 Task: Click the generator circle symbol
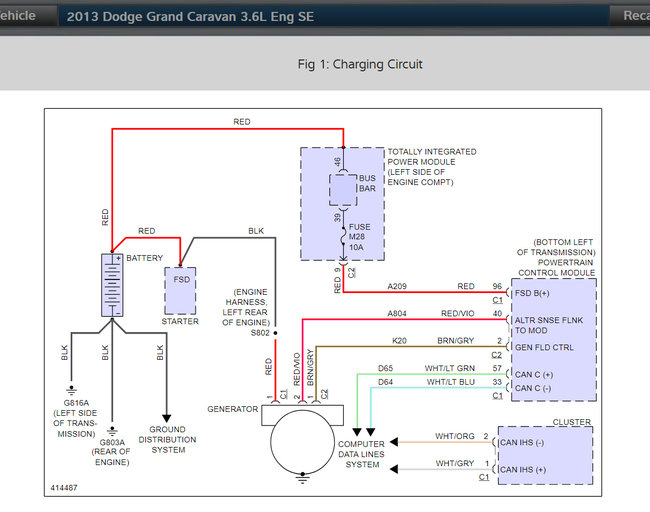[303, 442]
